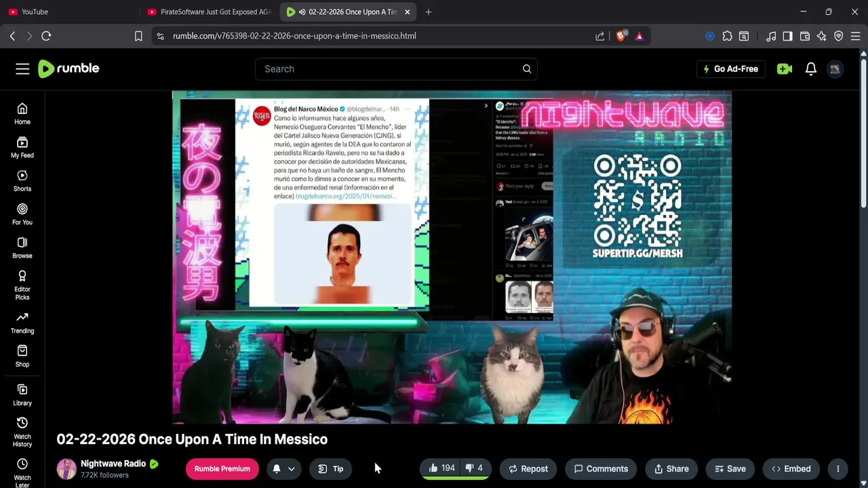Click the Share button

tap(671, 468)
